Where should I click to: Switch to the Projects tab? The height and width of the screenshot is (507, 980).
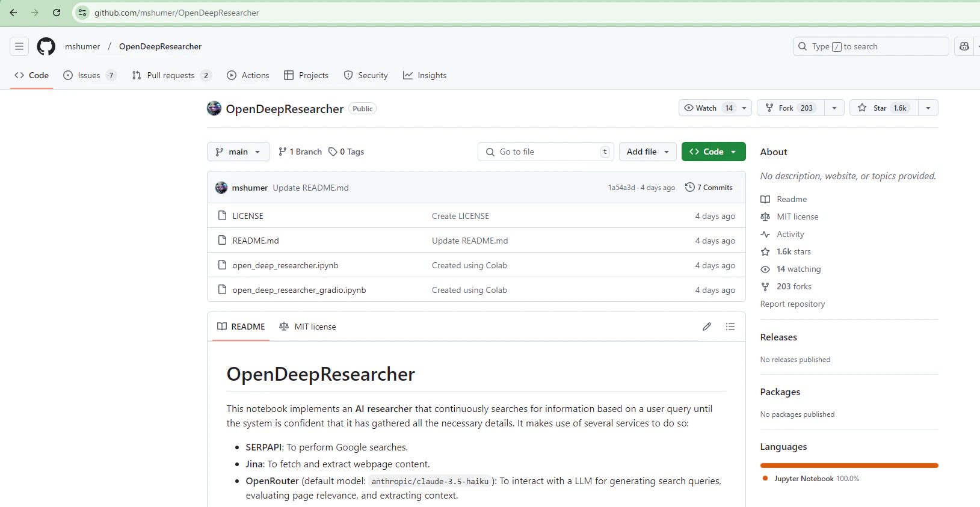tap(306, 75)
